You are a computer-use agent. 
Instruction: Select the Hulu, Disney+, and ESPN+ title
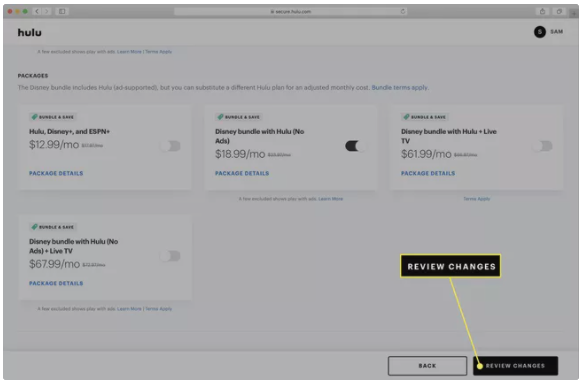pos(70,132)
